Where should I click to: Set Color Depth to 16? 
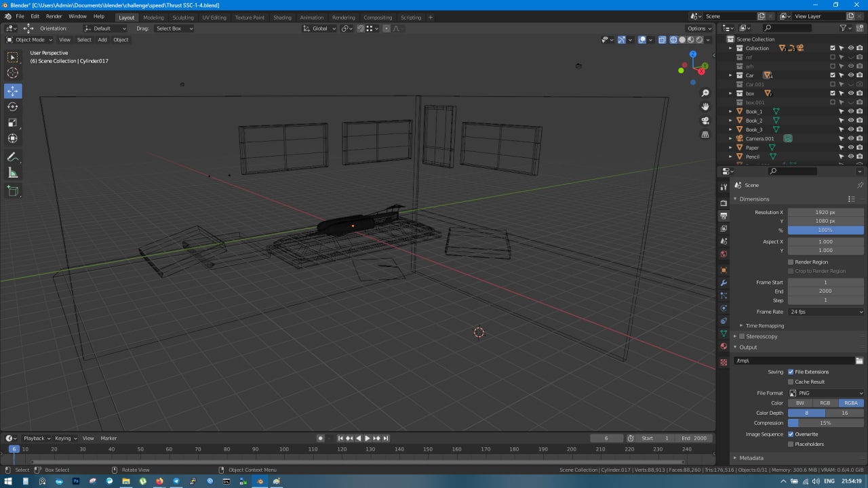click(845, 413)
